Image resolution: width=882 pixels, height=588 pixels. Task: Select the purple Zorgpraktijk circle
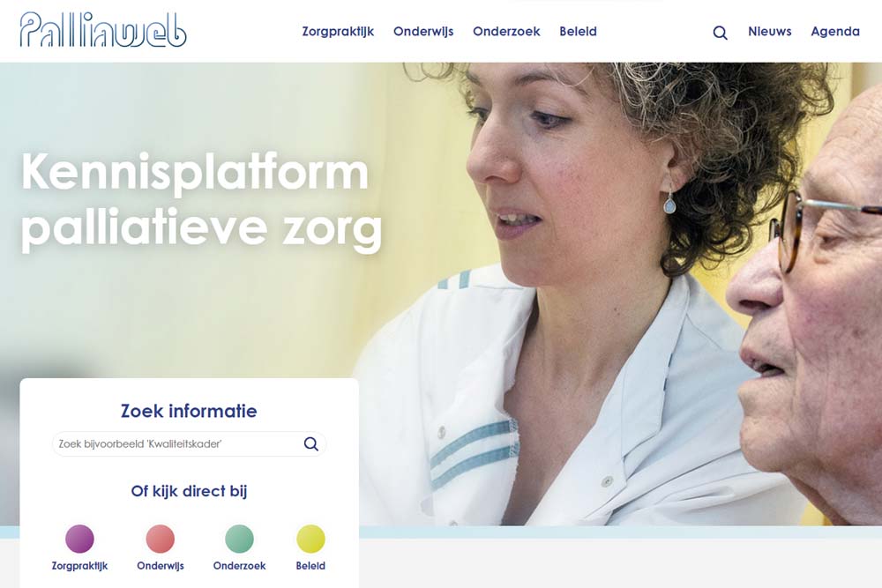(79, 539)
